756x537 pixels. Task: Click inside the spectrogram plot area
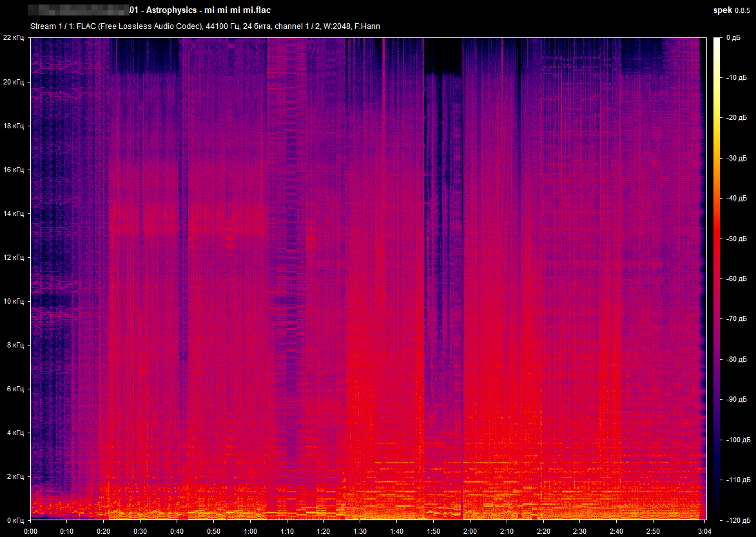[x=369, y=278]
